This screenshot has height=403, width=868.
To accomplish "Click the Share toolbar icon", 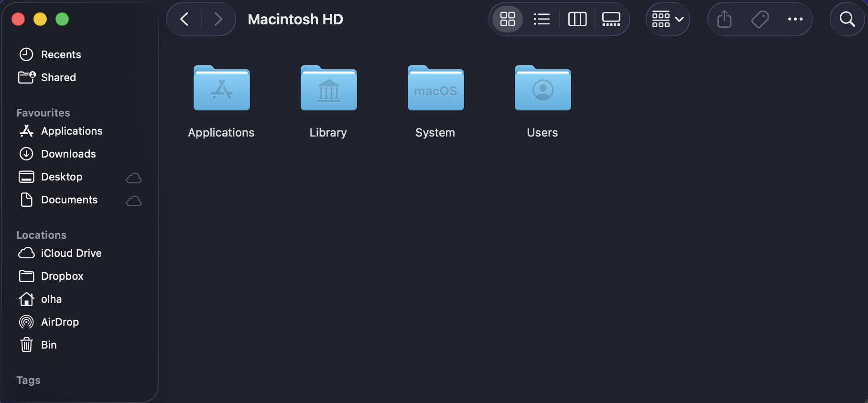I will [x=725, y=19].
